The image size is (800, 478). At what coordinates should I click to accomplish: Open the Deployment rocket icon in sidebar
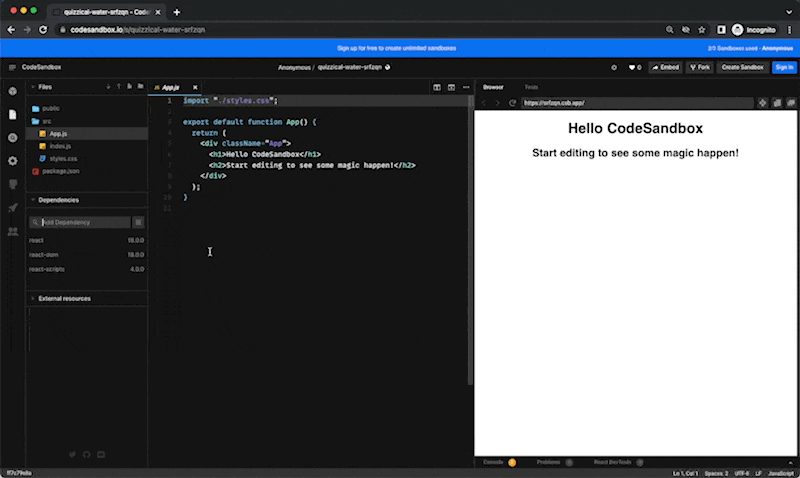click(x=12, y=208)
